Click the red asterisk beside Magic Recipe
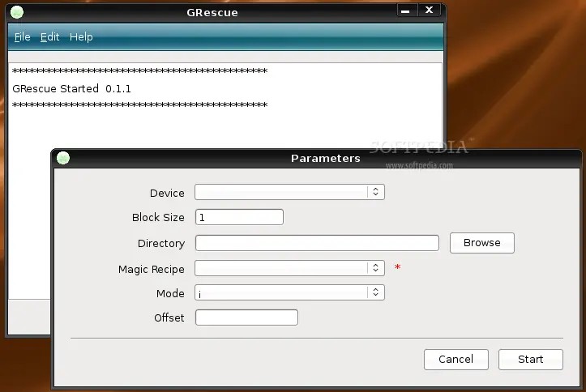 [x=397, y=266]
